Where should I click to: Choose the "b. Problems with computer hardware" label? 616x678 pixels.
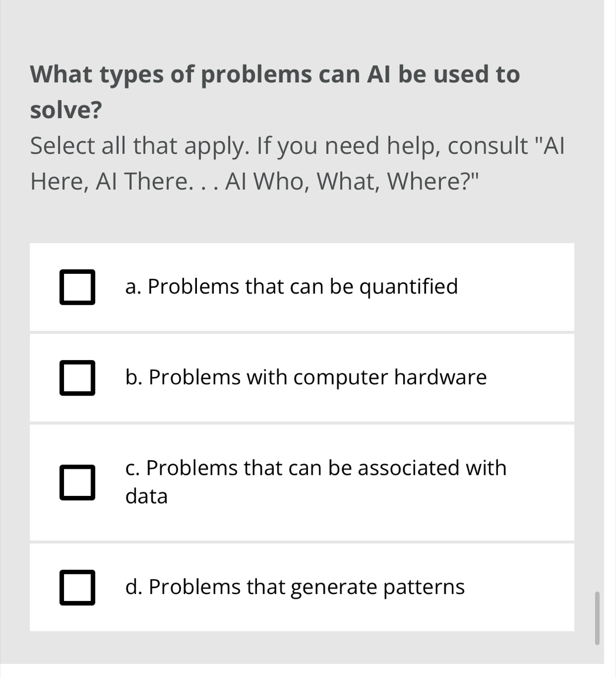tap(306, 377)
